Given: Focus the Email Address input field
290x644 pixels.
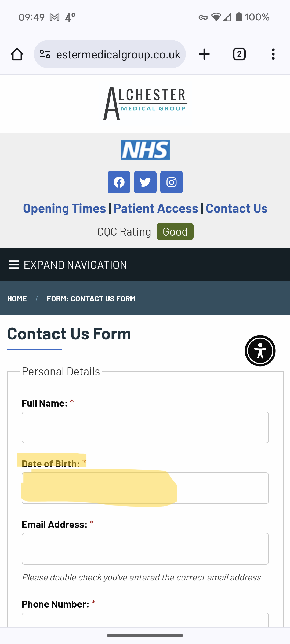Looking at the screenshot, I should point(145,549).
